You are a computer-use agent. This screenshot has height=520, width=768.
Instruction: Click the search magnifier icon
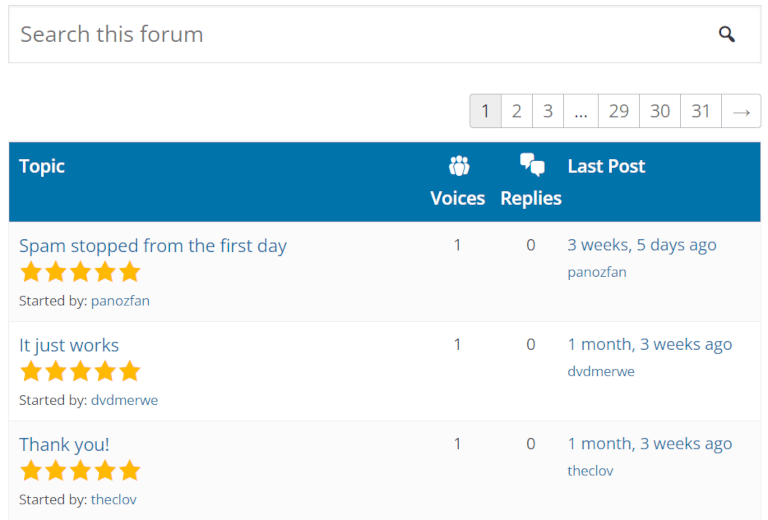click(x=727, y=35)
